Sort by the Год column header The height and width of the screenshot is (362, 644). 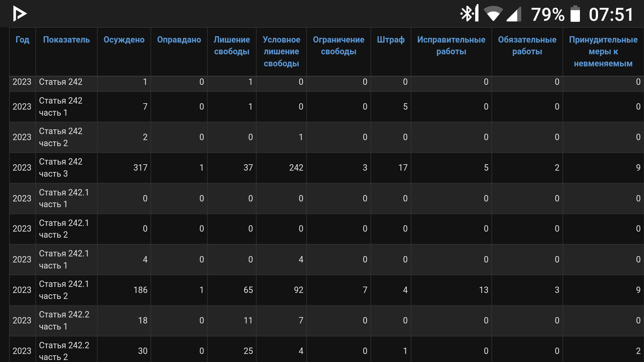click(x=22, y=40)
